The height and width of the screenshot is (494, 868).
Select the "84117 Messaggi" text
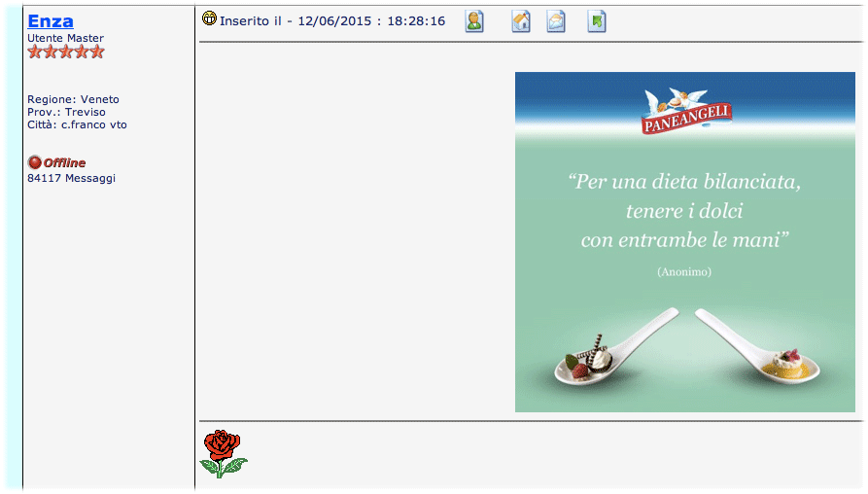(71, 178)
